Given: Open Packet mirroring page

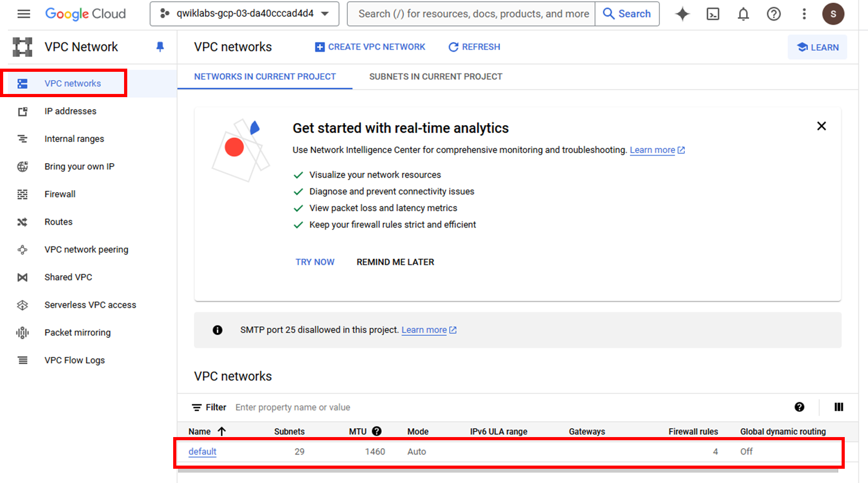Looking at the screenshot, I should [78, 333].
